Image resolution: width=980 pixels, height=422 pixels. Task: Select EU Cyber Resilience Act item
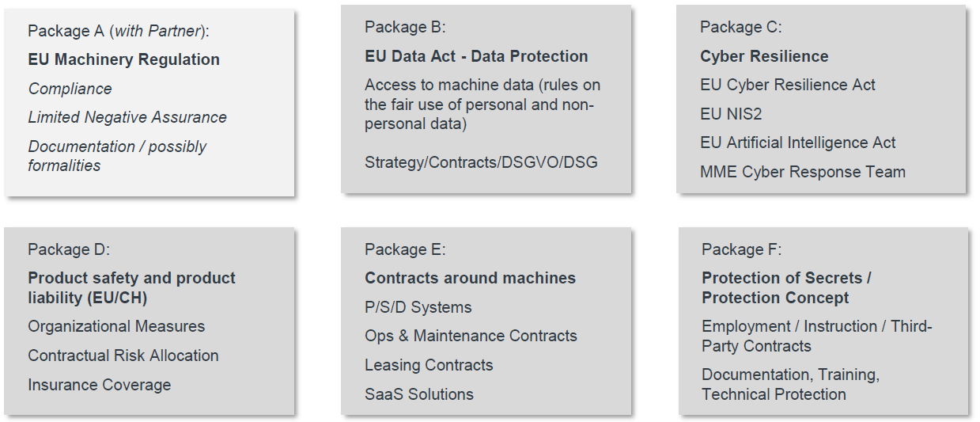point(788,85)
